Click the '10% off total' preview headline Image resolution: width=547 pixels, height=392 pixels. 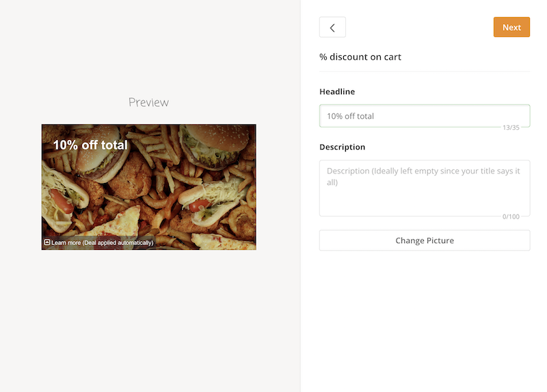tap(90, 145)
